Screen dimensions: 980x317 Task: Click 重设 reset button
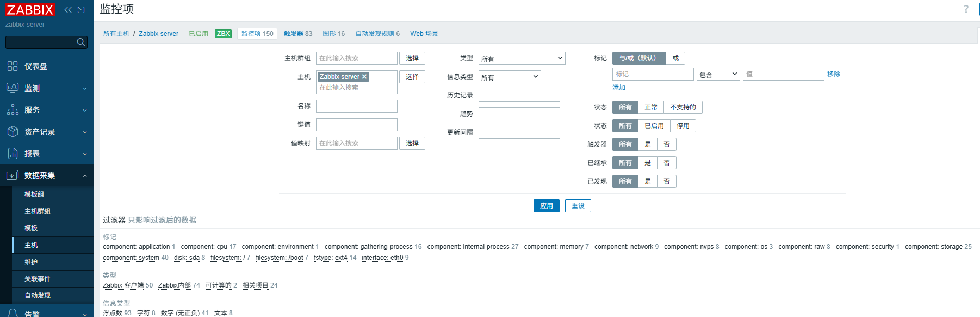tap(578, 206)
